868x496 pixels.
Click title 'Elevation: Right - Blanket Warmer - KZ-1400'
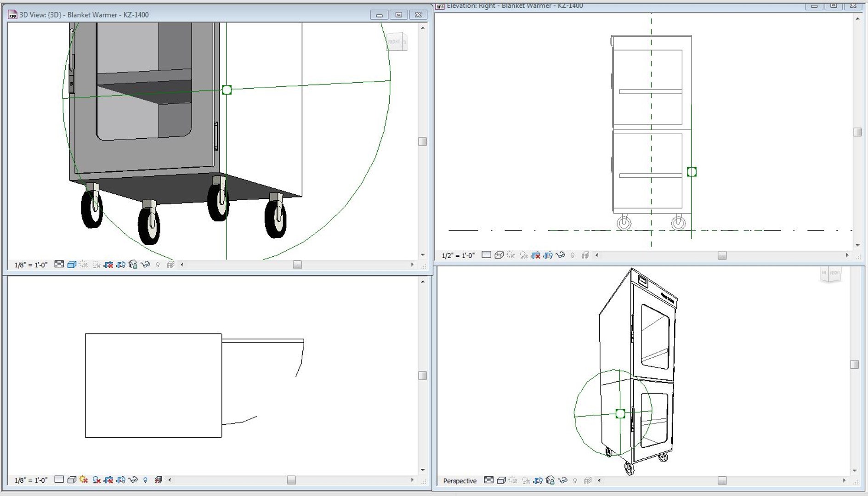[x=515, y=6]
